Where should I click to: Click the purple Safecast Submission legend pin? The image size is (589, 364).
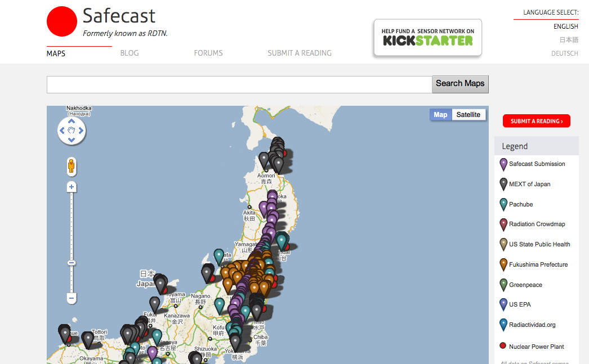[x=503, y=164]
